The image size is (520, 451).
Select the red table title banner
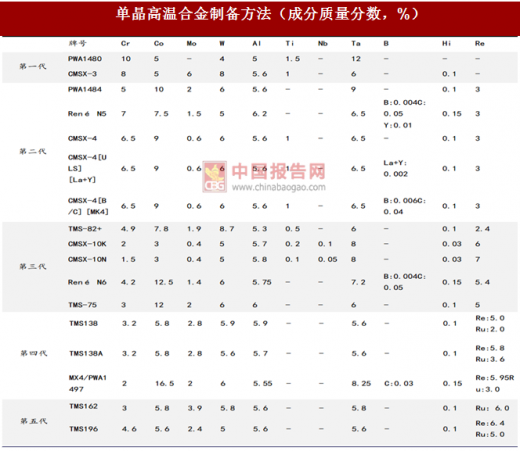(260, 18)
